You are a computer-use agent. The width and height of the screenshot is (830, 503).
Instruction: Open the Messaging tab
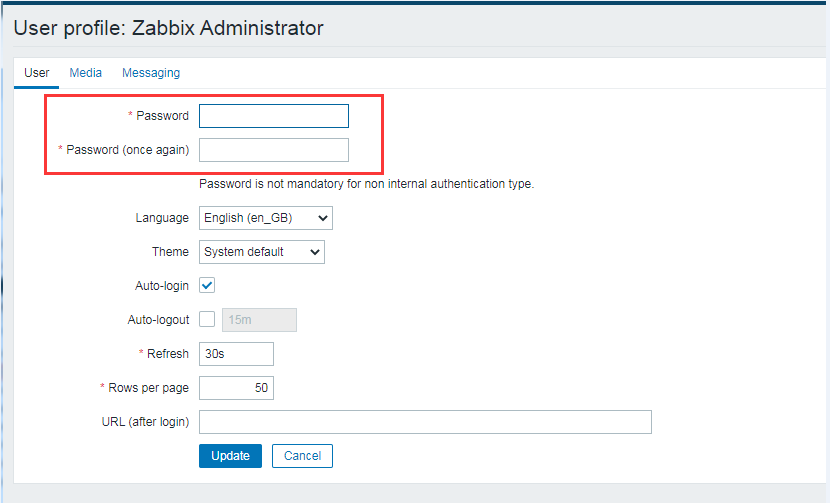(151, 73)
